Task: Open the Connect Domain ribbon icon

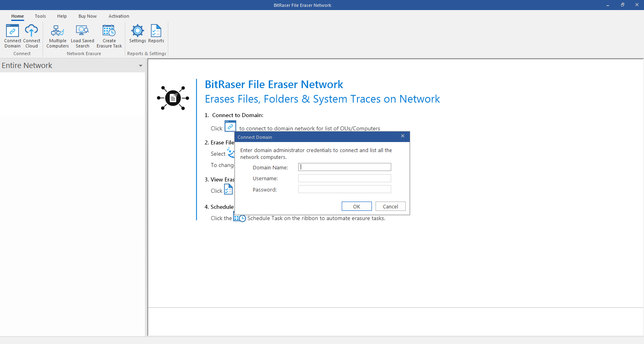Action: (x=12, y=36)
